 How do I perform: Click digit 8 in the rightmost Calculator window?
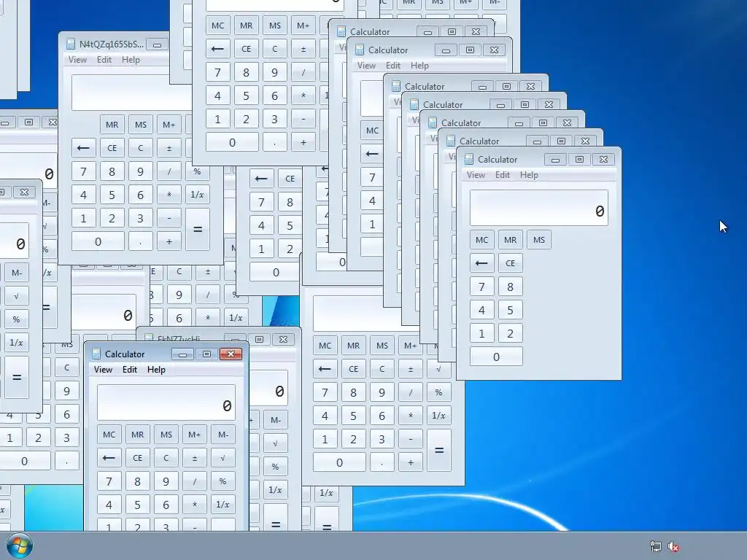[510, 287]
